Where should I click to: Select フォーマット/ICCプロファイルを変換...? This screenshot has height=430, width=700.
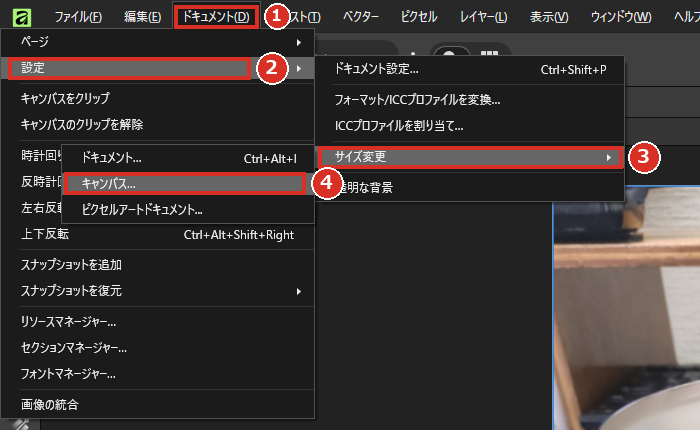click(470, 100)
